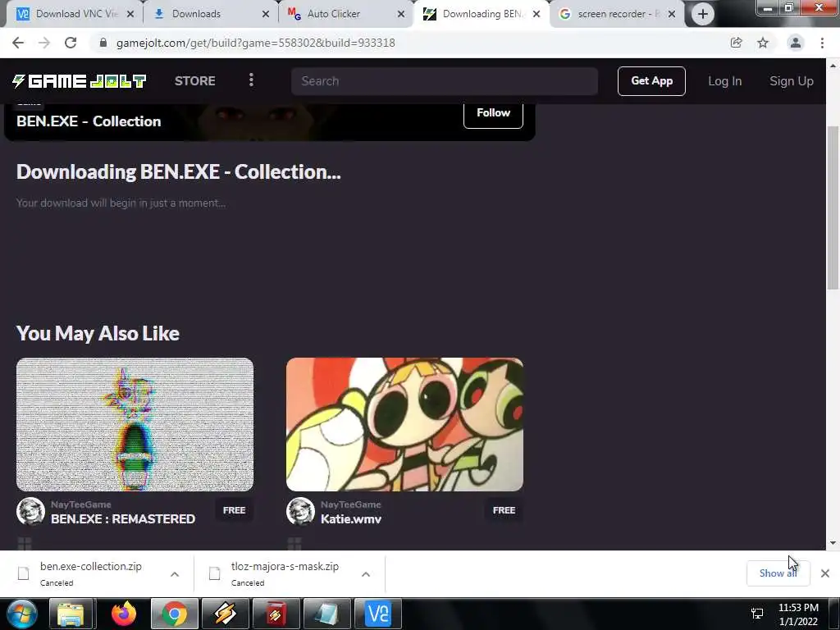Expand options for ben.exe-collection.zip download
This screenshot has height=630, width=840.
pyautogui.click(x=175, y=573)
